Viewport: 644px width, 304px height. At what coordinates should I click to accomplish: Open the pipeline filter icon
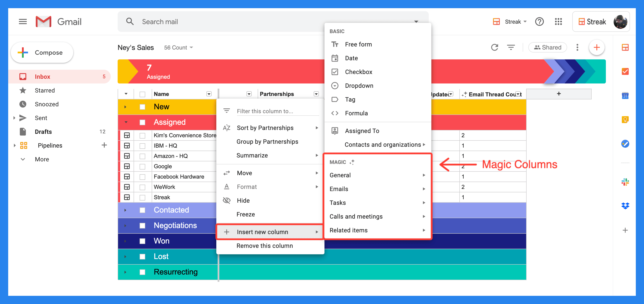tap(511, 47)
